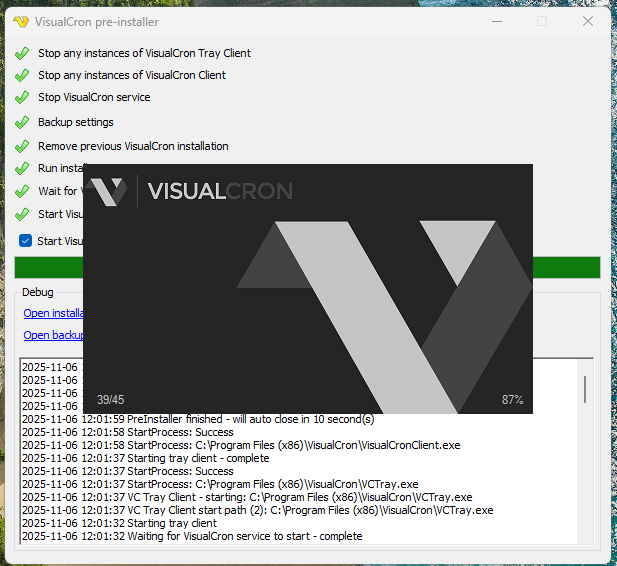Click green checkmark beside Stop VisualCron service
617x566 pixels.
[x=22, y=98]
